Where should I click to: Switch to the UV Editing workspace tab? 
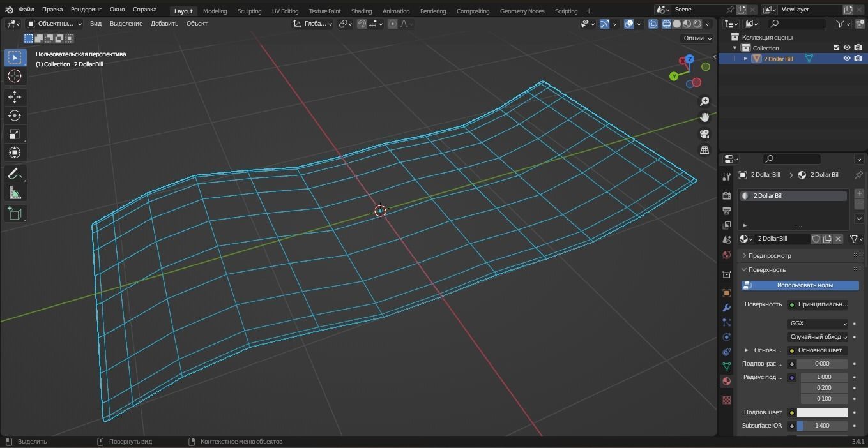coord(285,11)
